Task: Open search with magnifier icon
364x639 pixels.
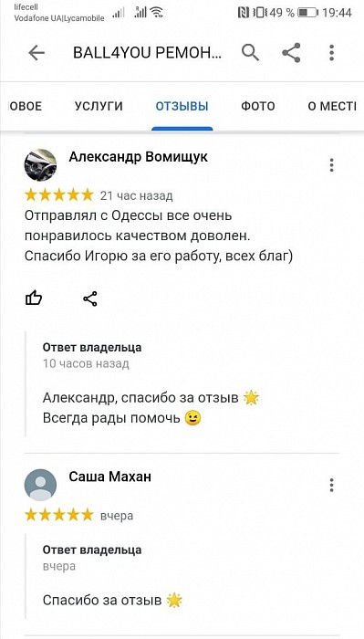Action: pyautogui.click(x=250, y=53)
